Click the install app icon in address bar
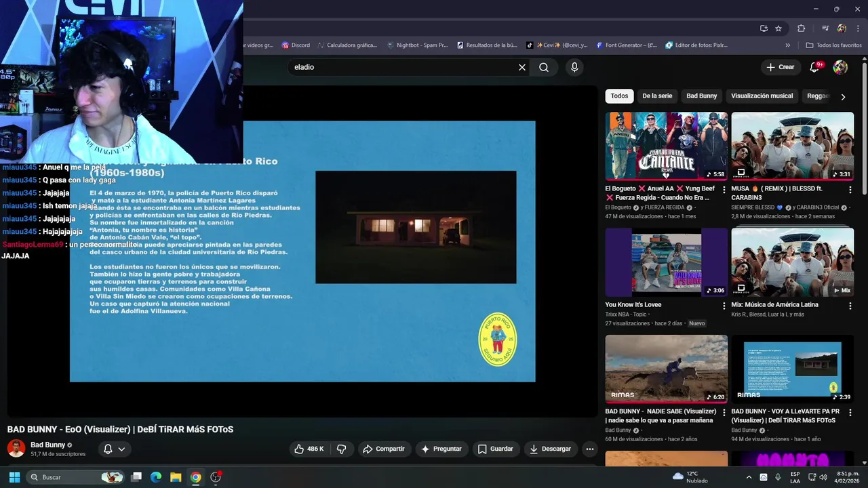 coord(764,28)
